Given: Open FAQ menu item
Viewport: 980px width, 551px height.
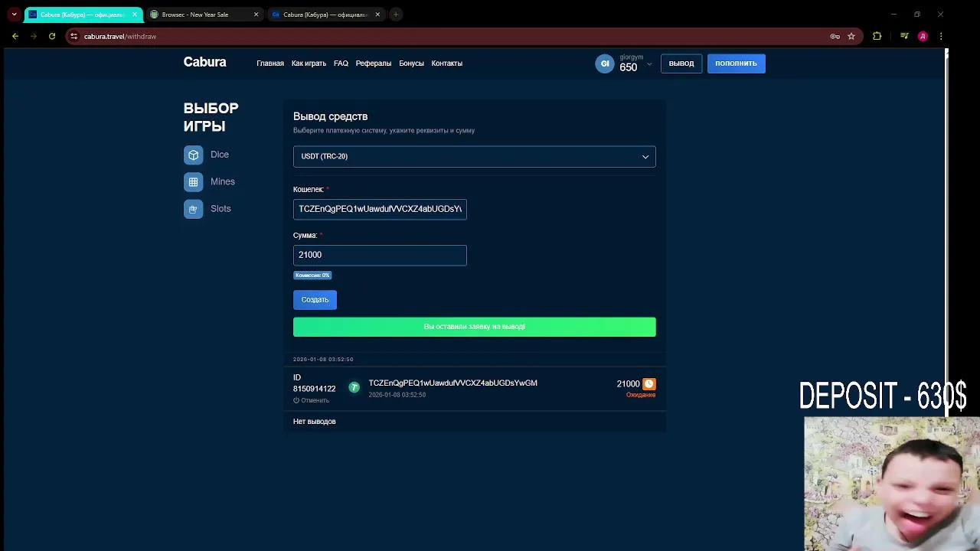Looking at the screenshot, I should point(341,64).
